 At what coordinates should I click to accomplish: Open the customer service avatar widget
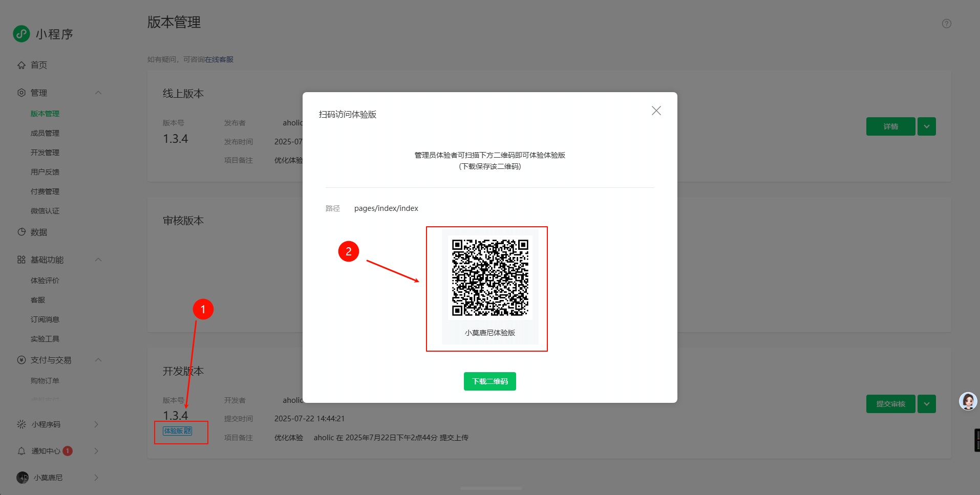point(968,401)
